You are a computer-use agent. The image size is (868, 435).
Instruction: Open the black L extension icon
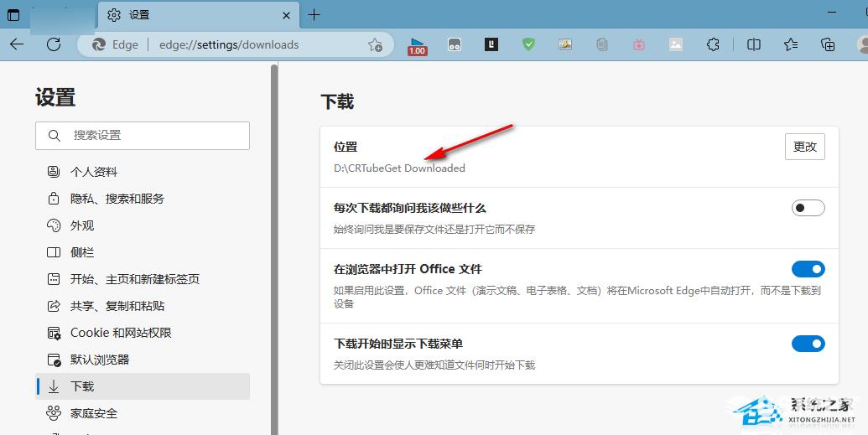(x=491, y=44)
